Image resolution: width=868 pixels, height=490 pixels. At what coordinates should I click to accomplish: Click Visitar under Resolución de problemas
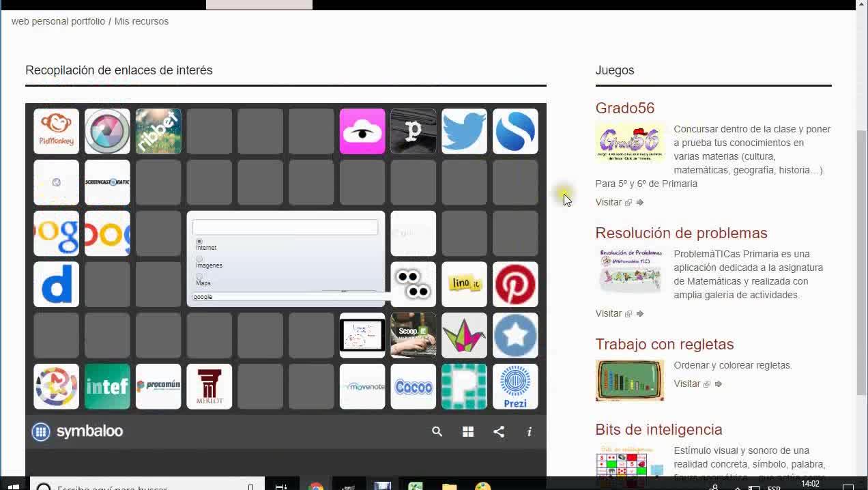[x=609, y=313]
